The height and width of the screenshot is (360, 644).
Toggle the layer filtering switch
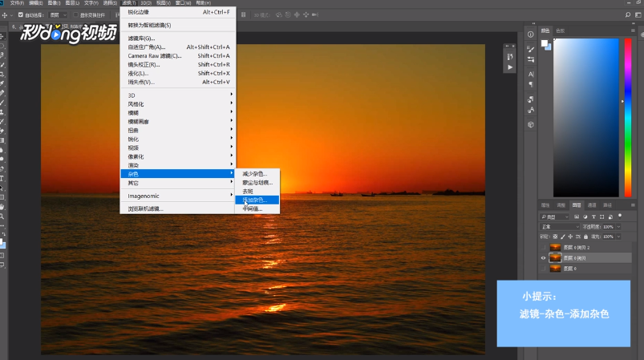(x=620, y=216)
